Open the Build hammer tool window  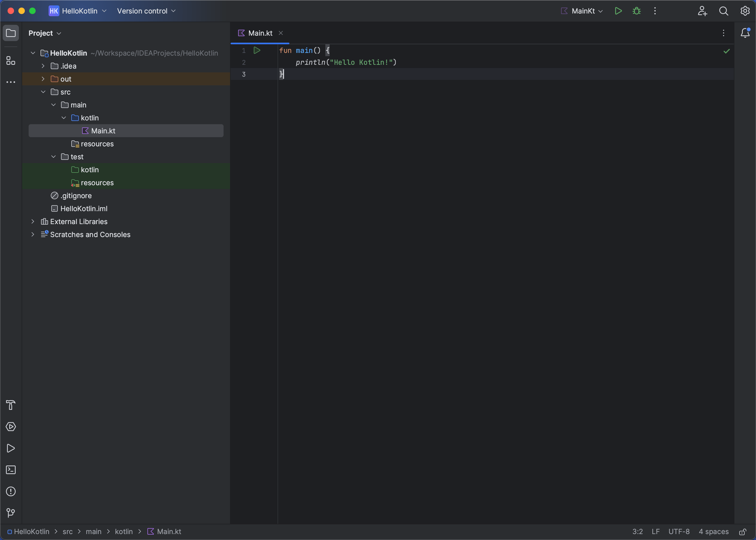pos(11,405)
